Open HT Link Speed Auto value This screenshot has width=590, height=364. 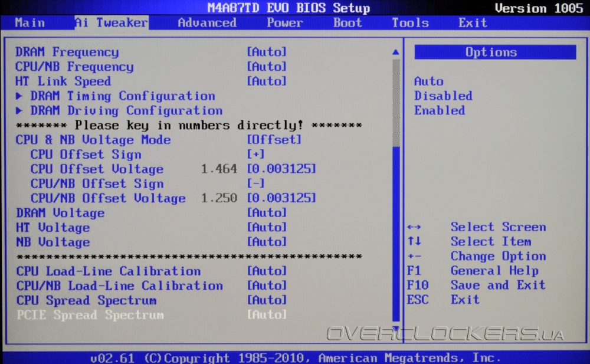pos(267,81)
